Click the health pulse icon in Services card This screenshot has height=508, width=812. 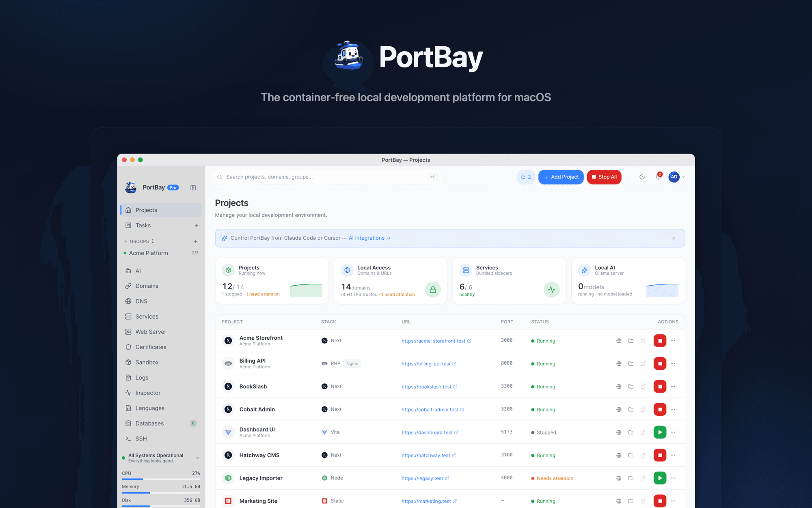tap(551, 289)
